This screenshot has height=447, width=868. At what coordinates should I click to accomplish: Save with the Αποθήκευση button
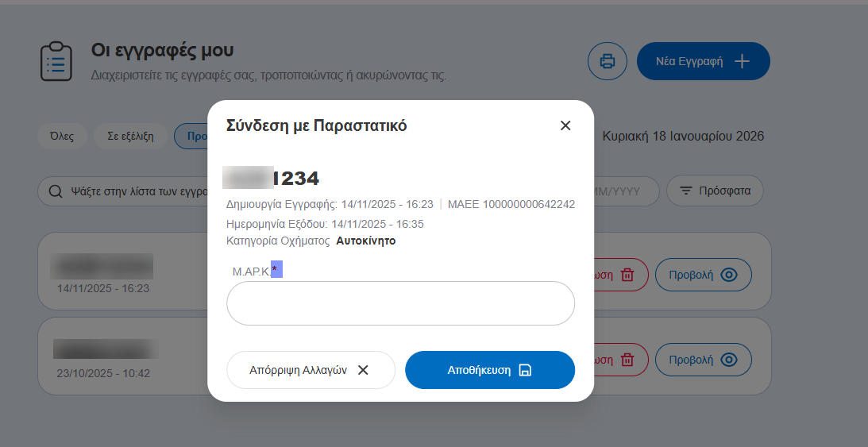coord(489,370)
